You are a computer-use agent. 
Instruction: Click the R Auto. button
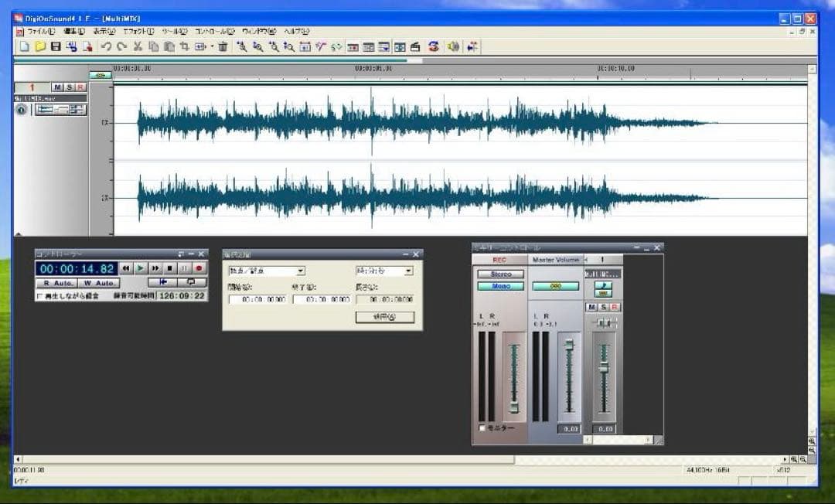pyautogui.click(x=56, y=283)
